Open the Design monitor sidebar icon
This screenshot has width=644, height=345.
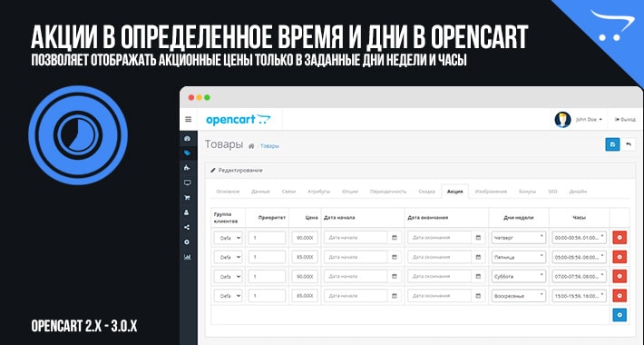coord(187,182)
